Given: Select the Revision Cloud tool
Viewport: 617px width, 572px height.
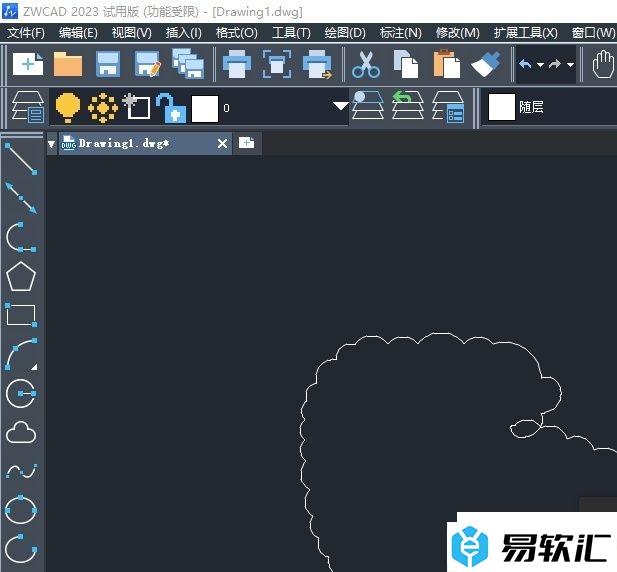Looking at the screenshot, I should click(21, 432).
